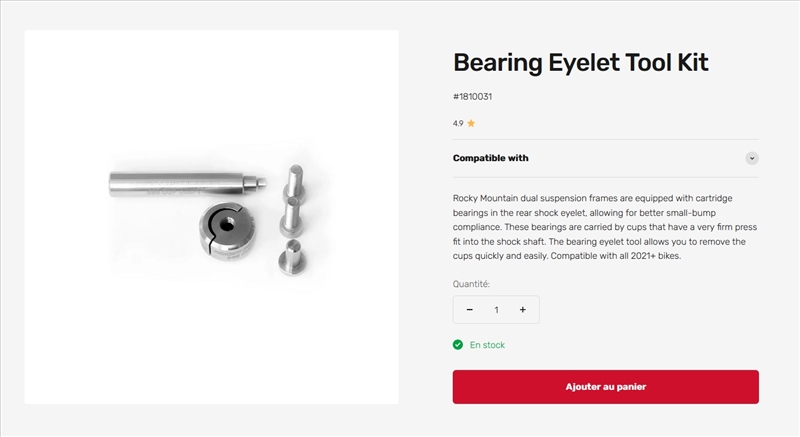Increase quantity with the plus button
Image resolution: width=800 pixels, height=437 pixels.
[x=522, y=310]
